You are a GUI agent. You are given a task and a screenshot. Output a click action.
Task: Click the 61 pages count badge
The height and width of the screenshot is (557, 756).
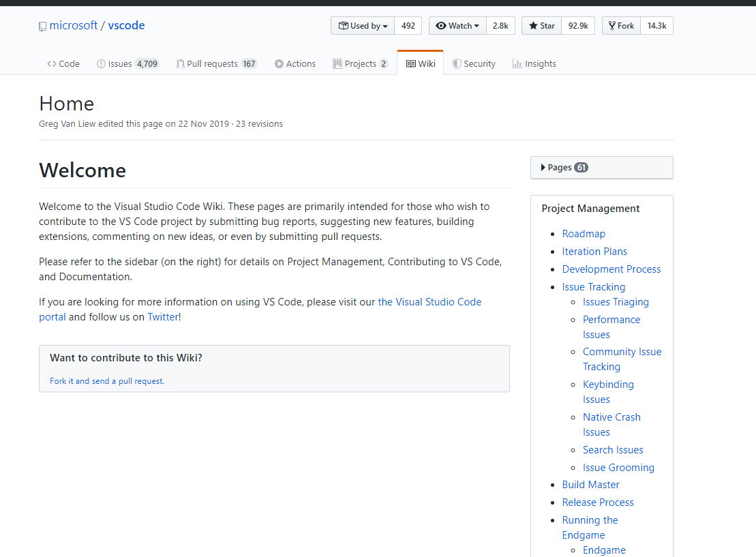tap(581, 167)
